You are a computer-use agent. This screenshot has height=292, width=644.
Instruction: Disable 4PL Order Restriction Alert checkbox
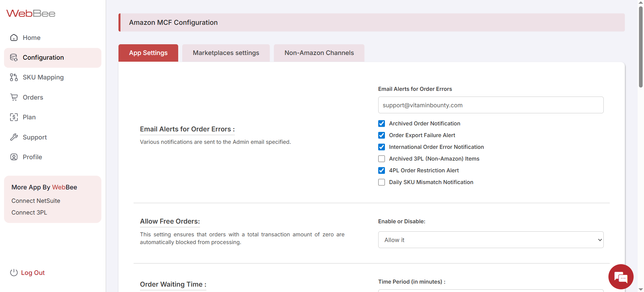382,171
